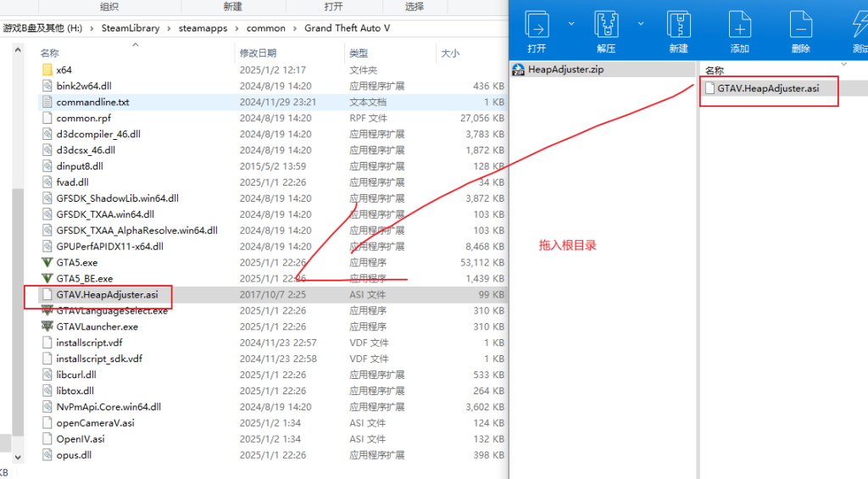Click common in breadcrumb path
This screenshot has height=479, width=868.
click(x=265, y=28)
